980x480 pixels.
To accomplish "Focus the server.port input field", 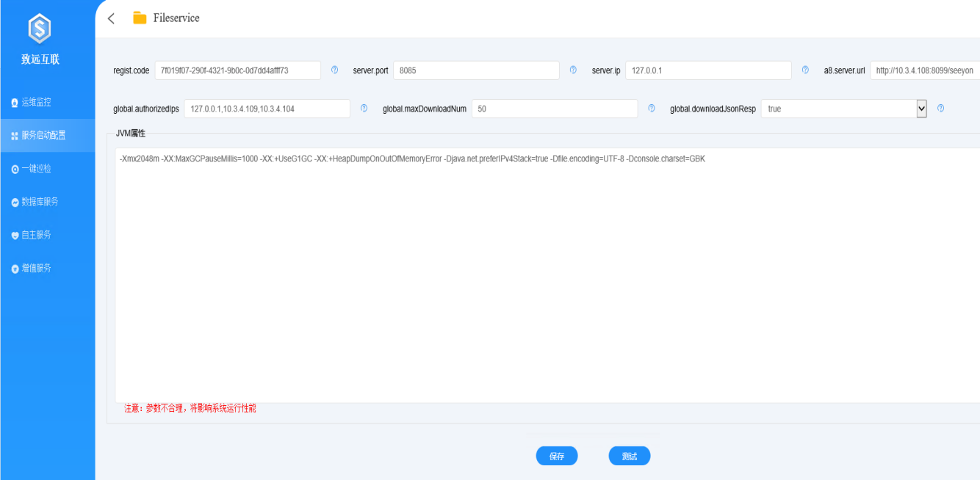I will pos(477,70).
